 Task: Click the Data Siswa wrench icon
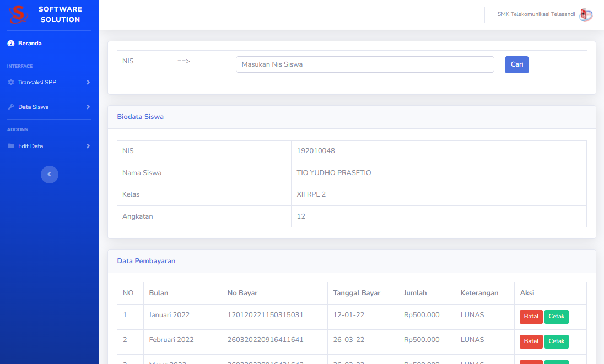click(10, 107)
